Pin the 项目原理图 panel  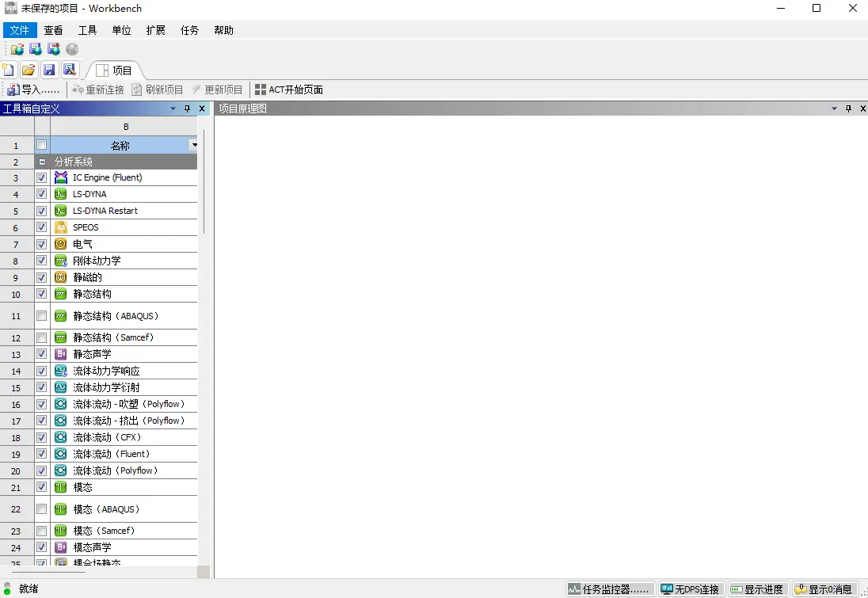point(849,109)
